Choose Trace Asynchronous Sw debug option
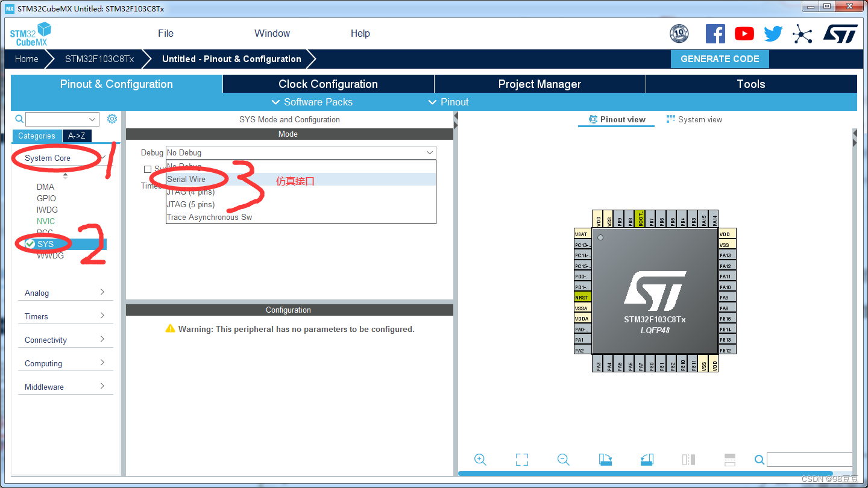This screenshot has width=868, height=488. (301, 217)
